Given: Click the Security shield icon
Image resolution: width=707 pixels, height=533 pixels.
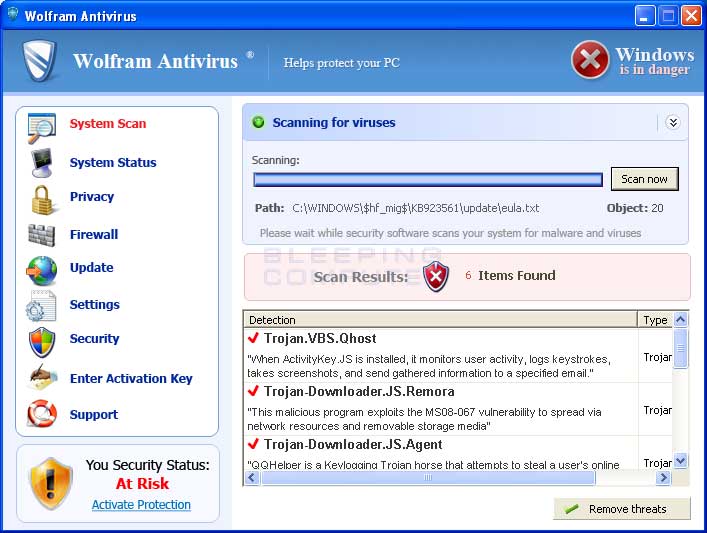Looking at the screenshot, I should (41, 341).
